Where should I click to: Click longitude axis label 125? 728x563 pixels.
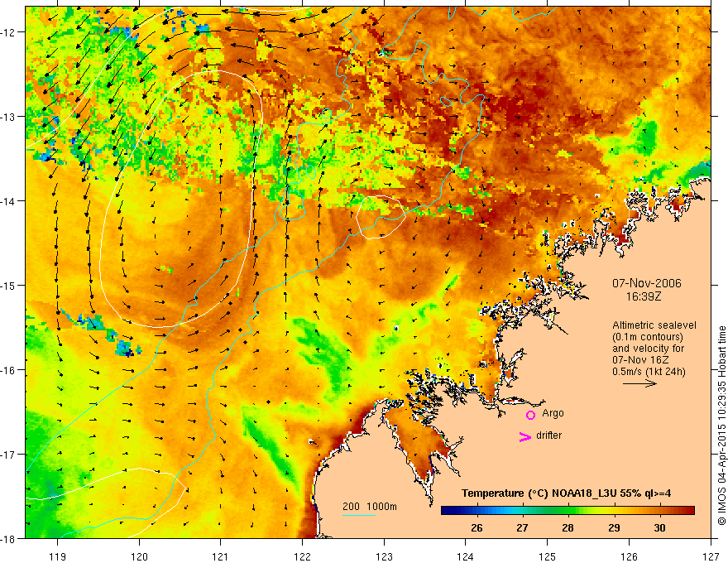click(548, 556)
